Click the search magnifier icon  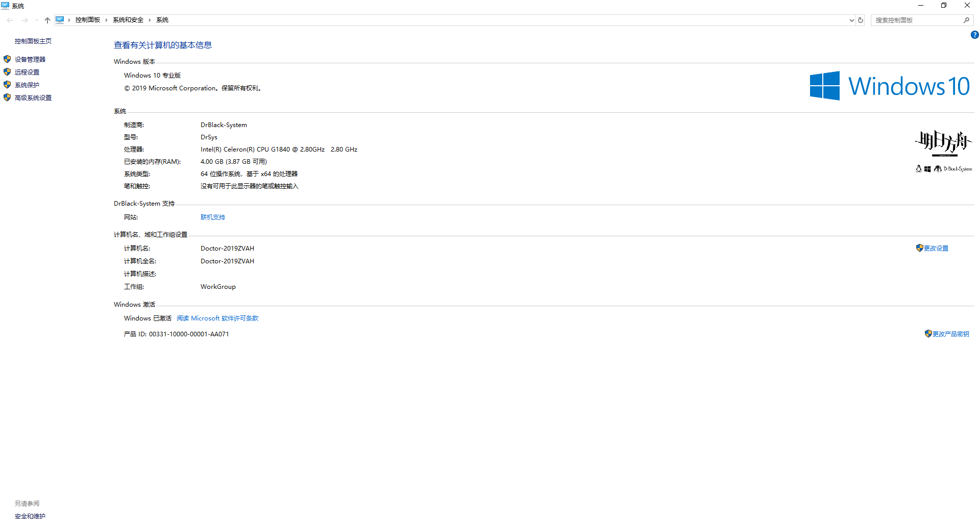coord(966,20)
